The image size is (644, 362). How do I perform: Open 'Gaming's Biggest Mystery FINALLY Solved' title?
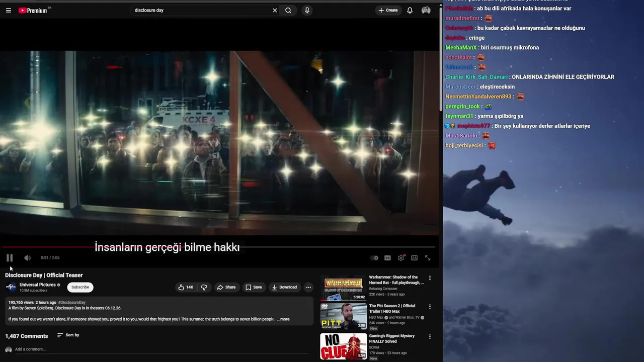[392, 338]
